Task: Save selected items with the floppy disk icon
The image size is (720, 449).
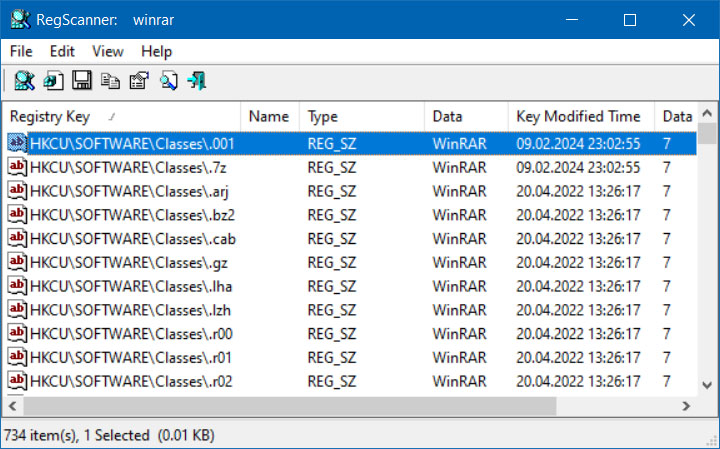Action: 82,81
